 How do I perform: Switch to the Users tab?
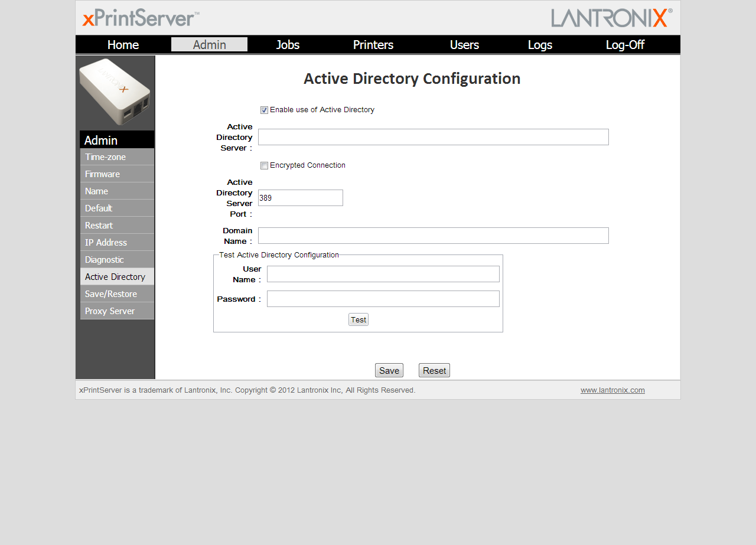click(464, 45)
